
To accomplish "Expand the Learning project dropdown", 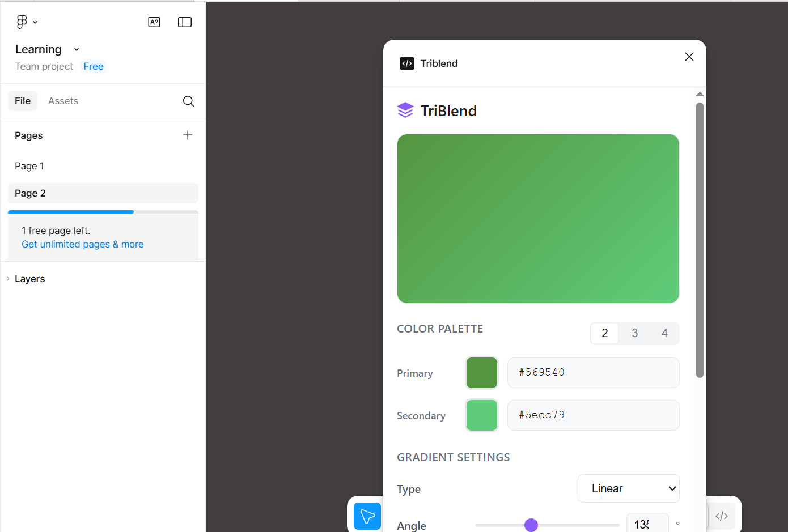I will [x=76, y=49].
